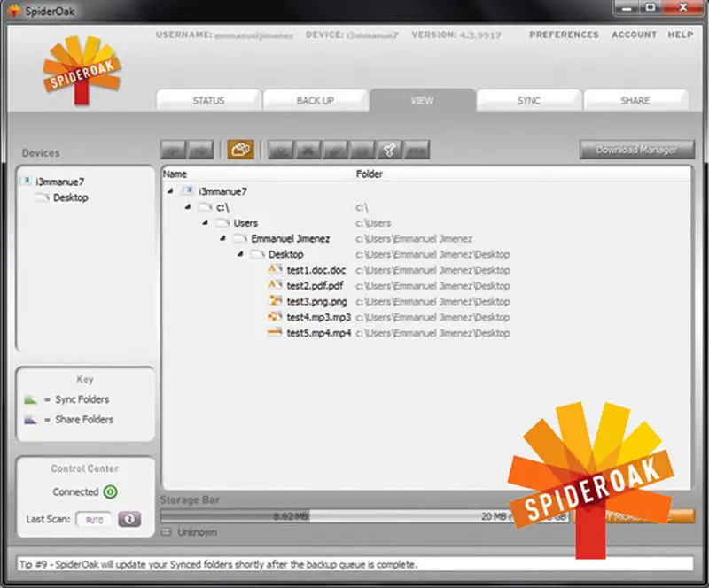The width and height of the screenshot is (709, 588).
Task: Click the last toolbar button right of pin icon
Action: (x=417, y=150)
